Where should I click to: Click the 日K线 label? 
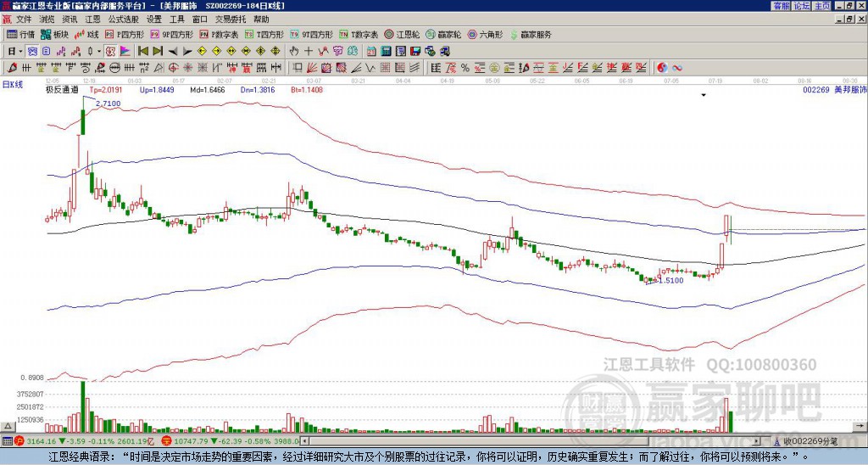coord(13,84)
